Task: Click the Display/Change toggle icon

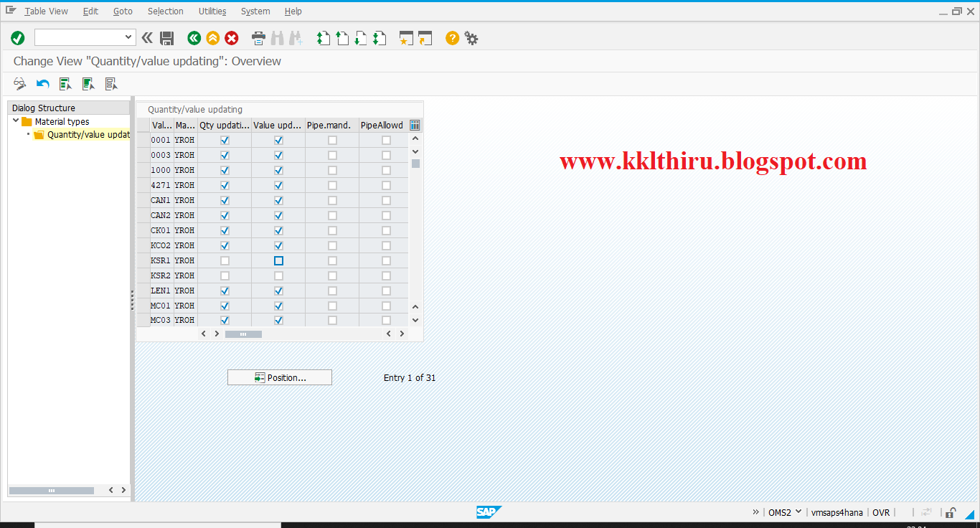Action: [x=19, y=83]
